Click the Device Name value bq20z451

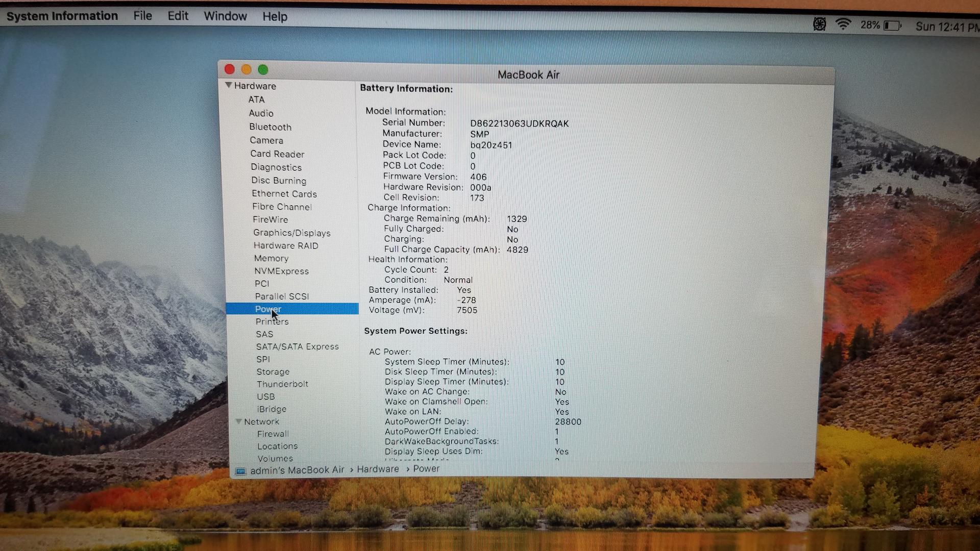coord(491,145)
